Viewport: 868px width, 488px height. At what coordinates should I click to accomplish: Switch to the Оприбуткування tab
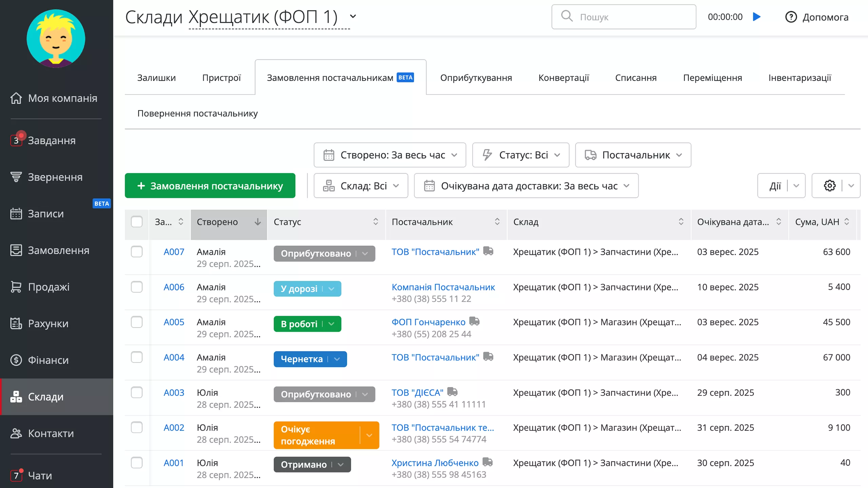click(476, 78)
